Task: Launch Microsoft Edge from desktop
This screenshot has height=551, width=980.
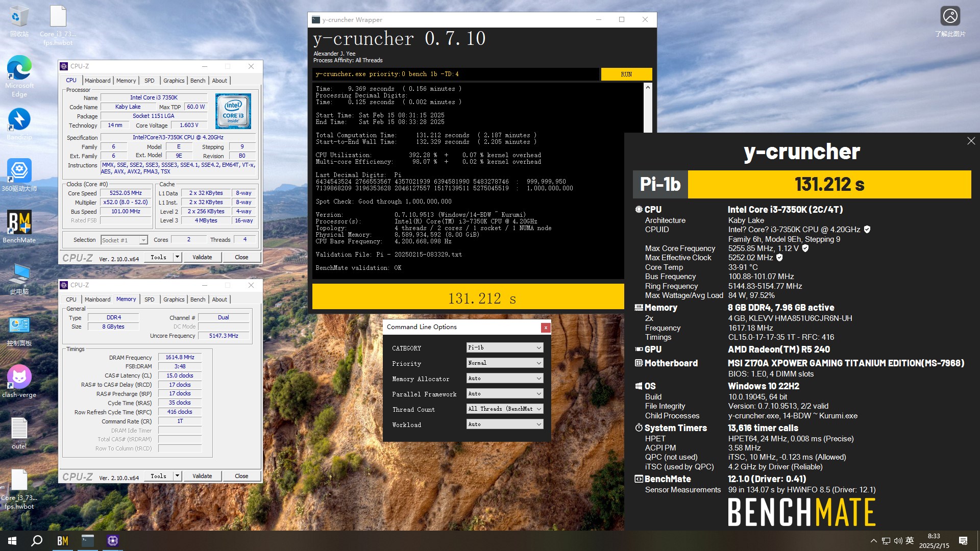Action: point(19,76)
